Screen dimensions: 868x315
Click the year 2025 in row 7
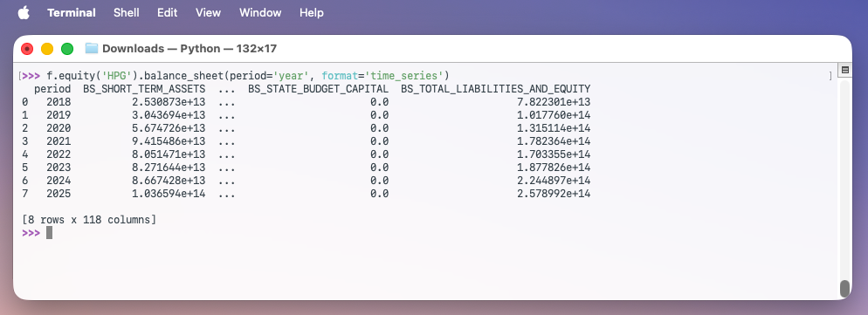click(x=59, y=194)
